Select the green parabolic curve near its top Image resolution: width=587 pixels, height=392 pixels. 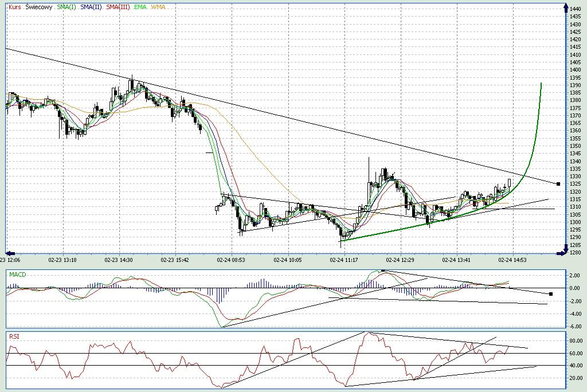click(541, 86)
